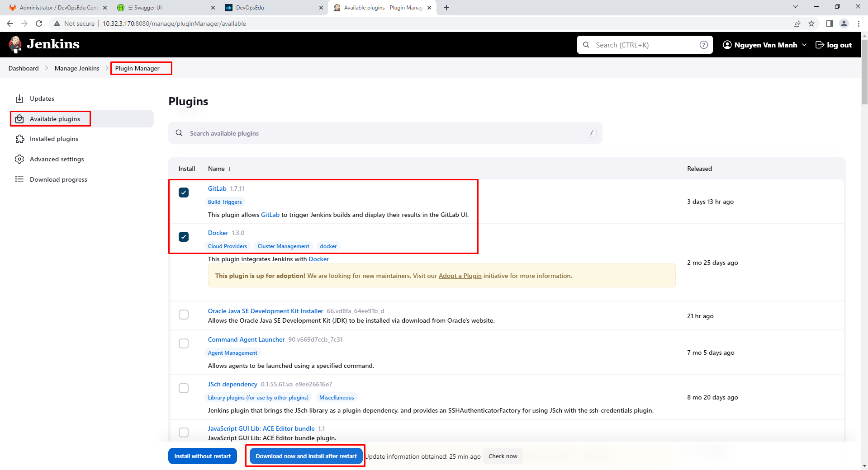Click the Check now button
This screenshot has height=470, width=868.
click(503, 456)
